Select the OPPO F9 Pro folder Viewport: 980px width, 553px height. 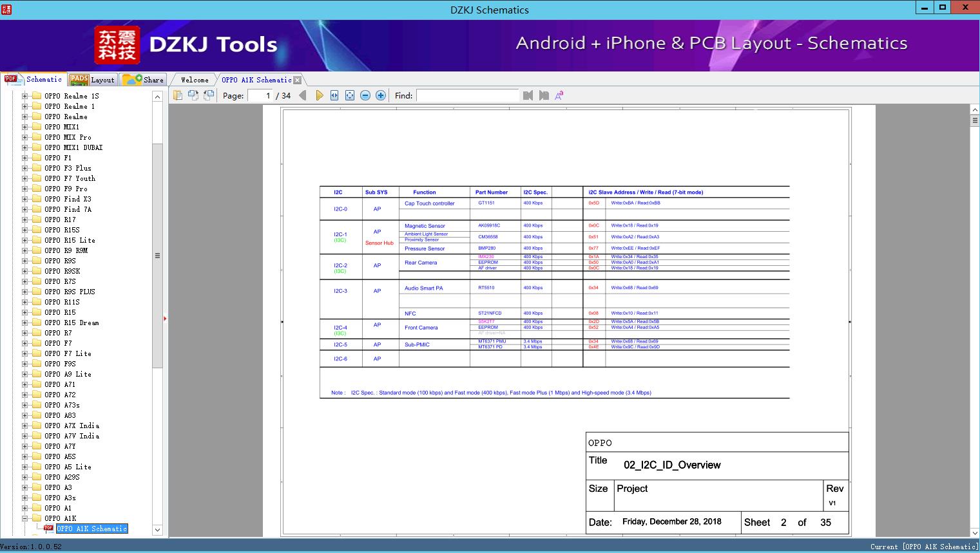(66, 189)
